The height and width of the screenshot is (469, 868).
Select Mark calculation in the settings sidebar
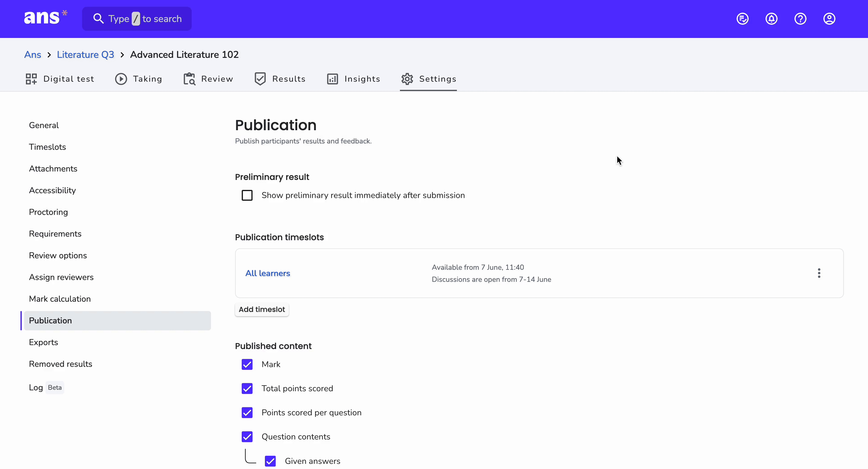tap(60, 299)
